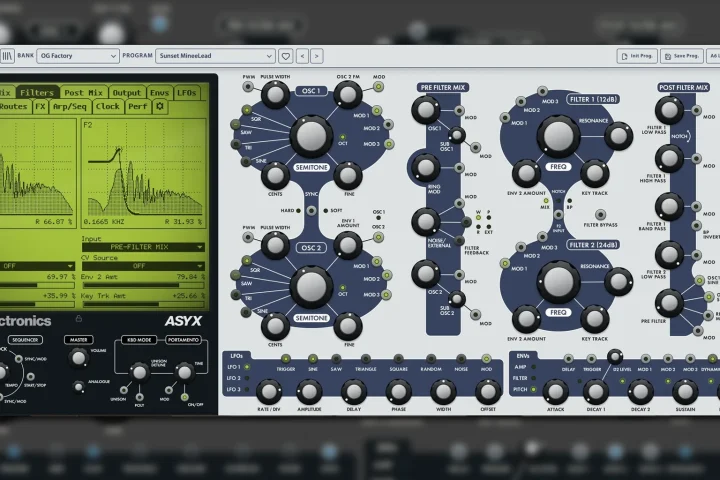
Task: Click the LFO Rate / Div knob
Action: pyautogui.click(x=269, y=392)
